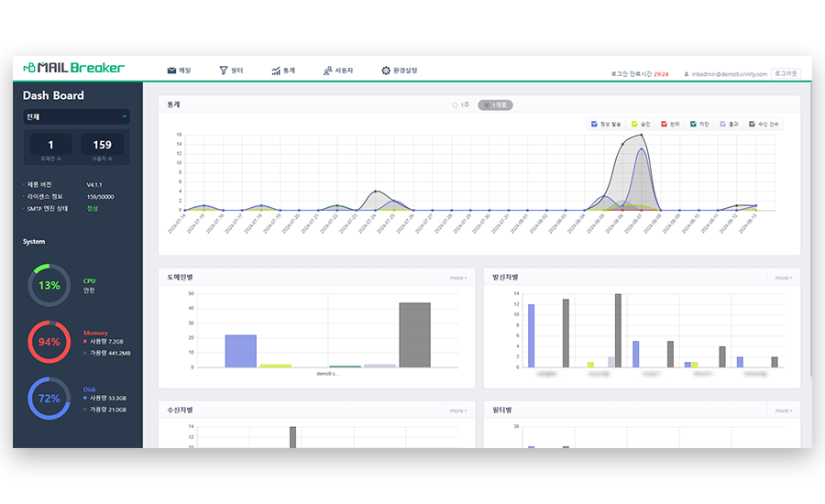Click the Disk 72% gauge
825x504 pixels.
(49, 399)
